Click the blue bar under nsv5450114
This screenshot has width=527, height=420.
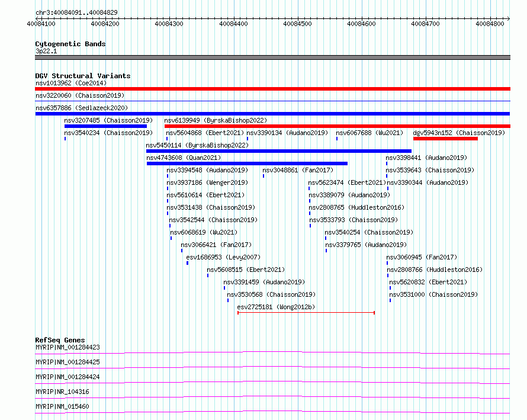pos(279,151)
